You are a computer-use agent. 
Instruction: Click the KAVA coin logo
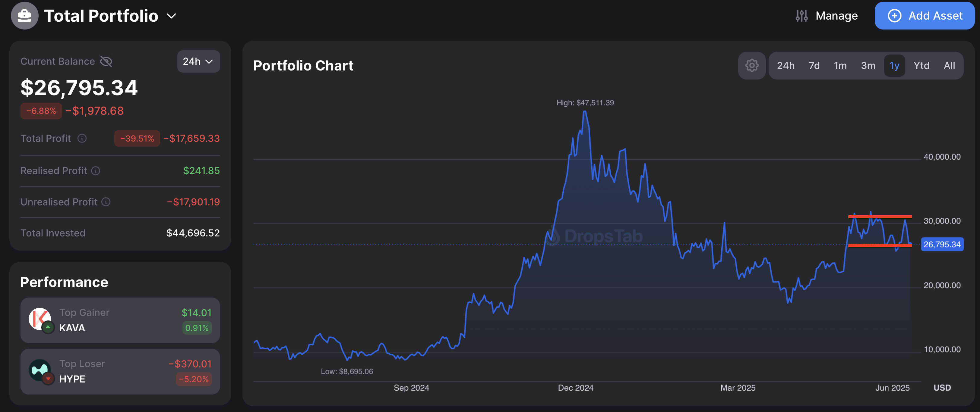coord(40,319)
